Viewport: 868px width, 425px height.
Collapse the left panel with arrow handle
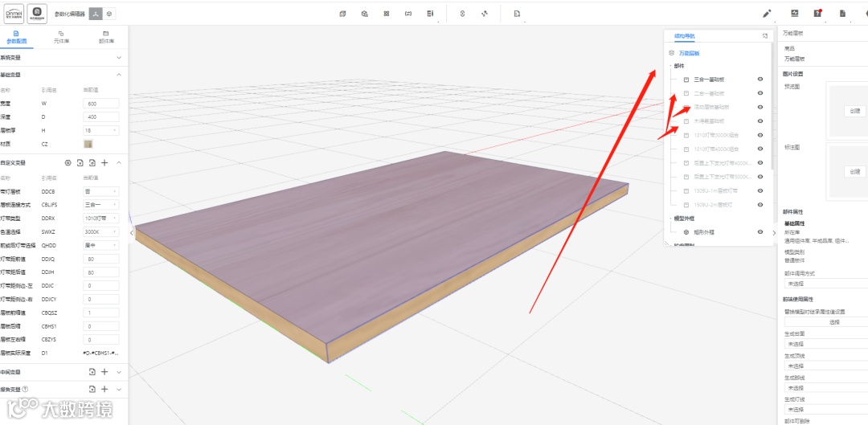click(x=131, y=233)
